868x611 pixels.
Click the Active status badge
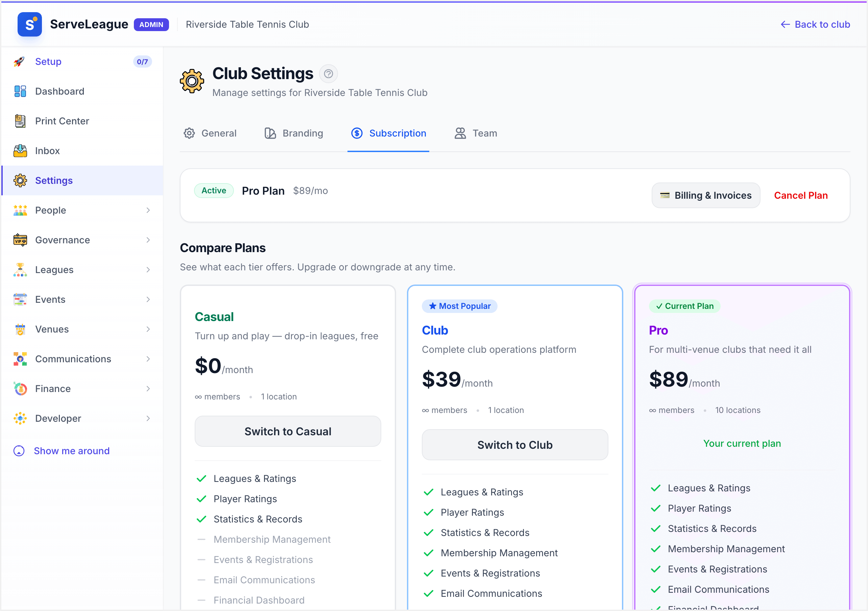coord(214,191)
